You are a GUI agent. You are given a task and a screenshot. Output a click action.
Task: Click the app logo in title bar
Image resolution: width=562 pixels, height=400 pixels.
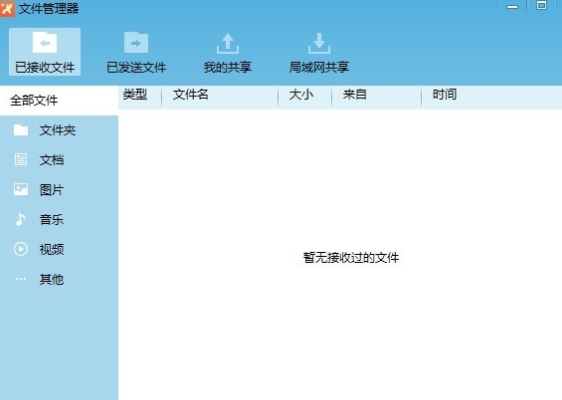coord(7,8)
